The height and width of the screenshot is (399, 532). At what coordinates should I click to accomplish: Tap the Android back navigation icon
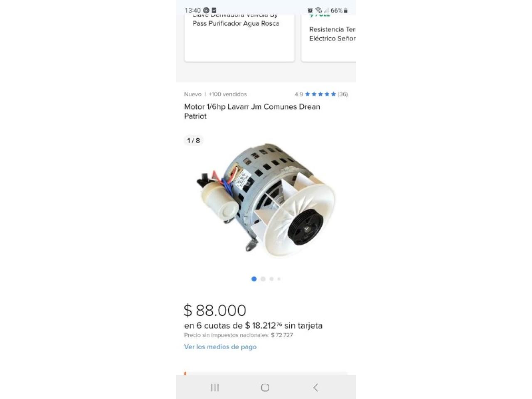[x=315, y=387]
